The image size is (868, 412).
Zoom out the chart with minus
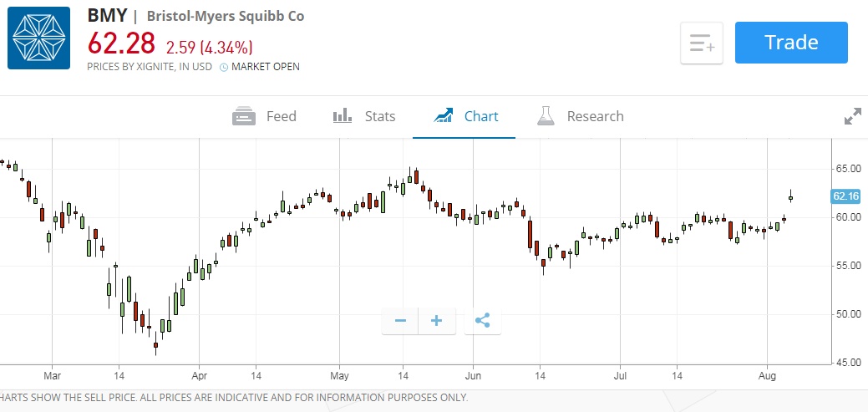pyautogui.click(x=400, y=320)
